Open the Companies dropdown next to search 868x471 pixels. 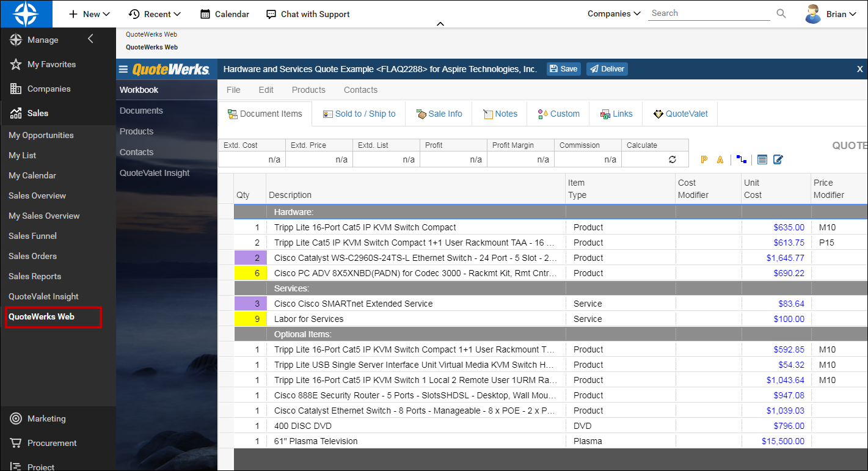point(614,13)
